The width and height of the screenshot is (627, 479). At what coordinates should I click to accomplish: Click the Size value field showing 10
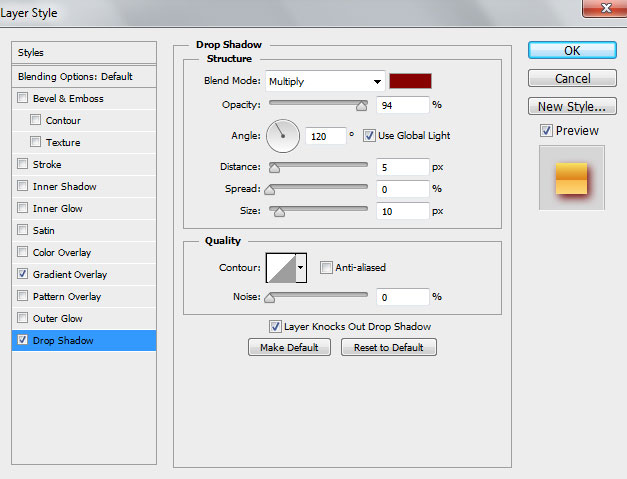coord(403,211)
